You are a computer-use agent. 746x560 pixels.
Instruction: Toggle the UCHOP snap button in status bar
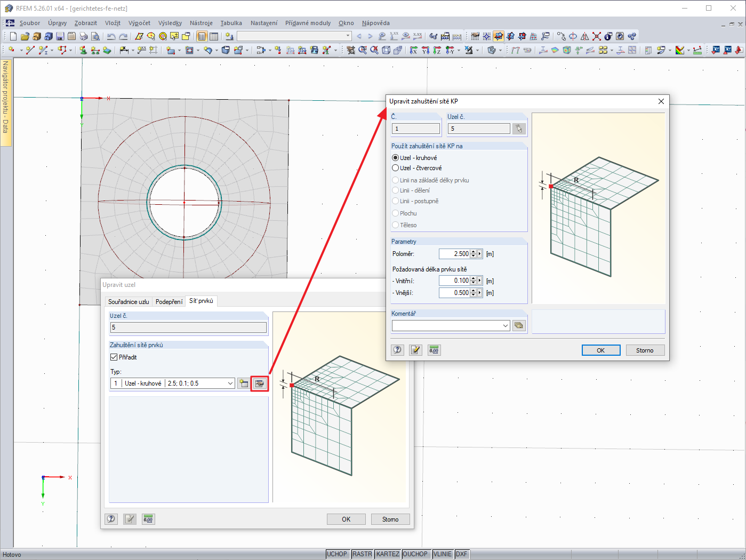[337, 554]
